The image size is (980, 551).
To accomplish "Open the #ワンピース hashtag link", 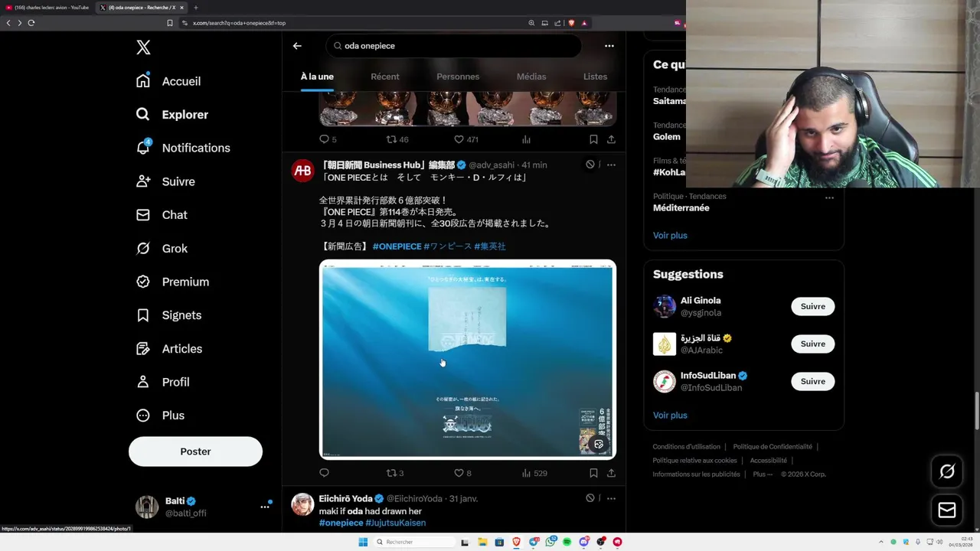I will click(447, 246).
